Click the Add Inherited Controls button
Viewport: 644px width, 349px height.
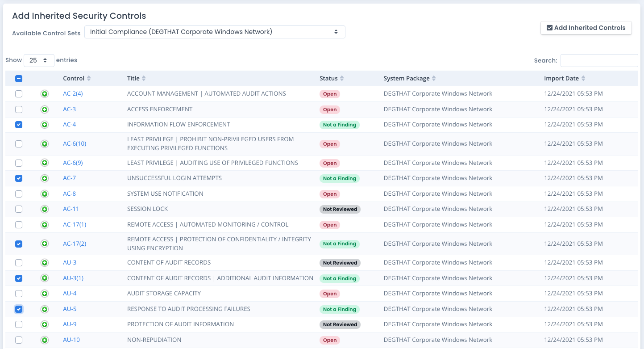(x=586, y=28)
